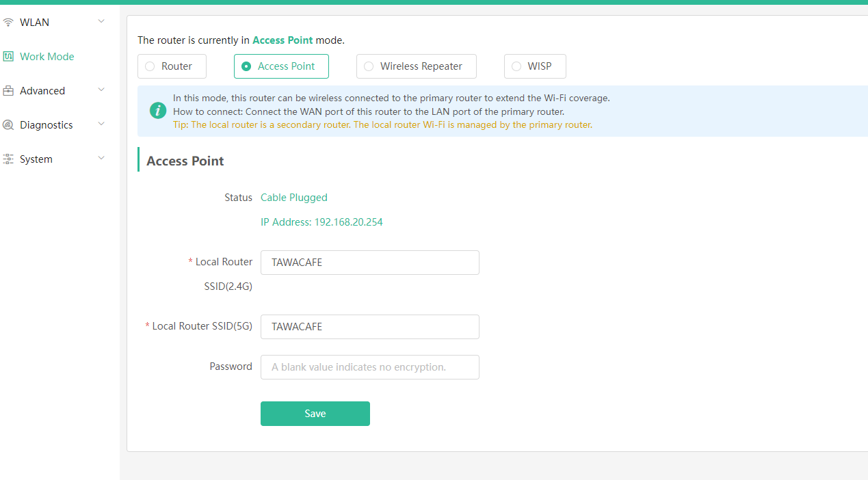Save the Access Point settings

pyautogui.click(x=315, y=414)
